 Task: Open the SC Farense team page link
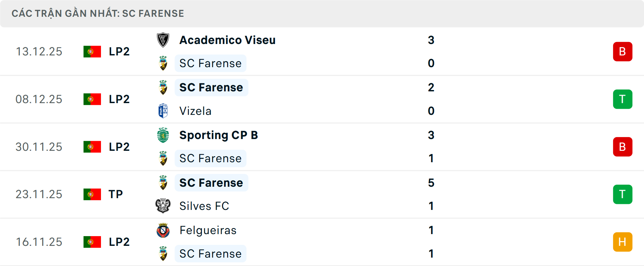pos(211,87)
